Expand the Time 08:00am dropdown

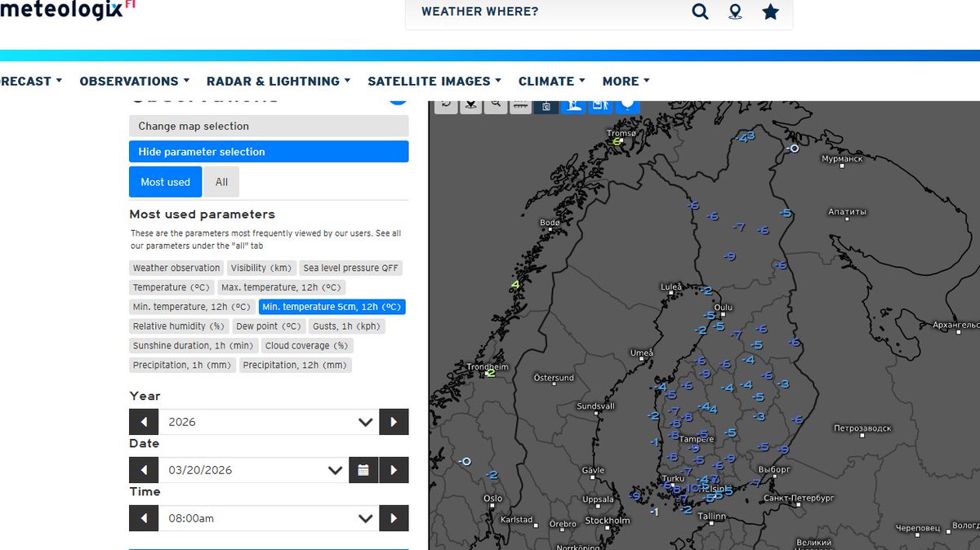(269, 518)
